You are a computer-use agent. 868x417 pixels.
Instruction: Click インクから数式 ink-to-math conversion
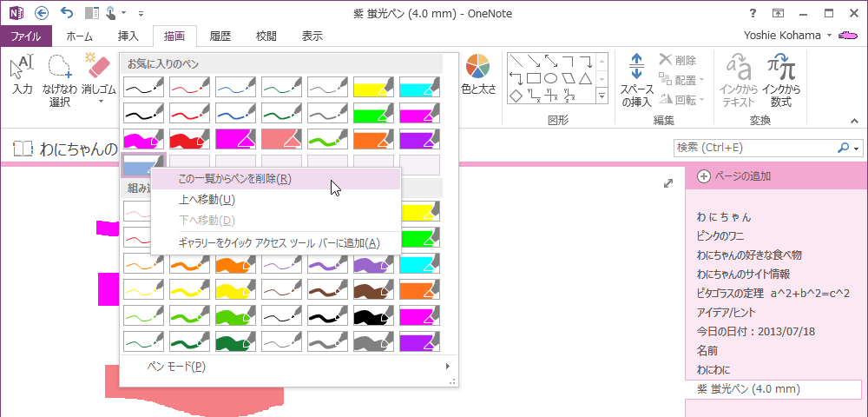coord(781,80)
